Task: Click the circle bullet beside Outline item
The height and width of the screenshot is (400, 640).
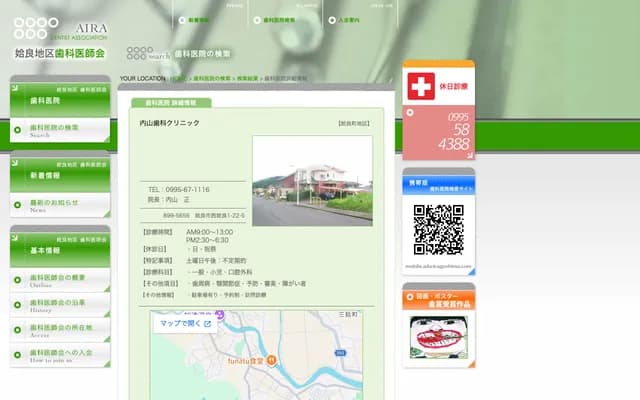Action: 18,280
